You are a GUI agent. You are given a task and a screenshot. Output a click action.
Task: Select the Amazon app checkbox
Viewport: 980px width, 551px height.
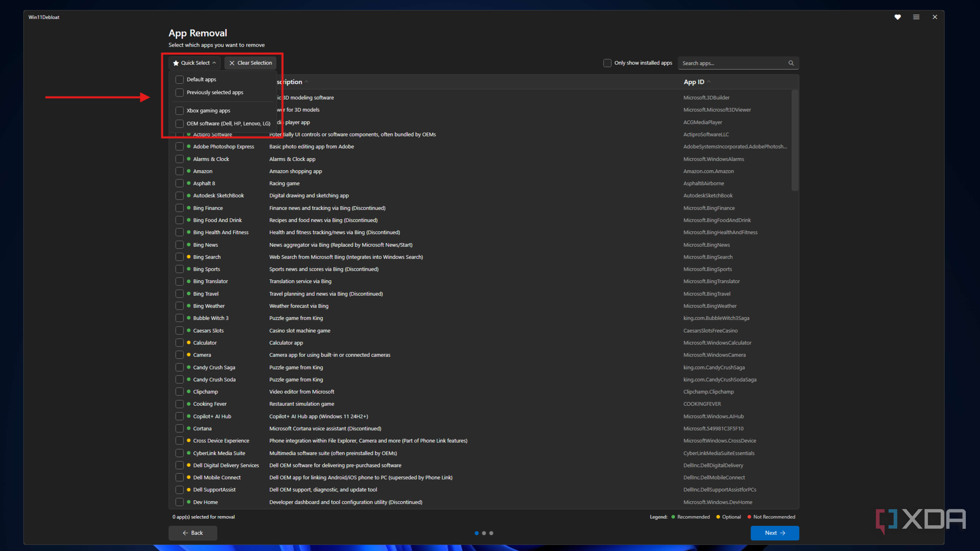point(179,171)
